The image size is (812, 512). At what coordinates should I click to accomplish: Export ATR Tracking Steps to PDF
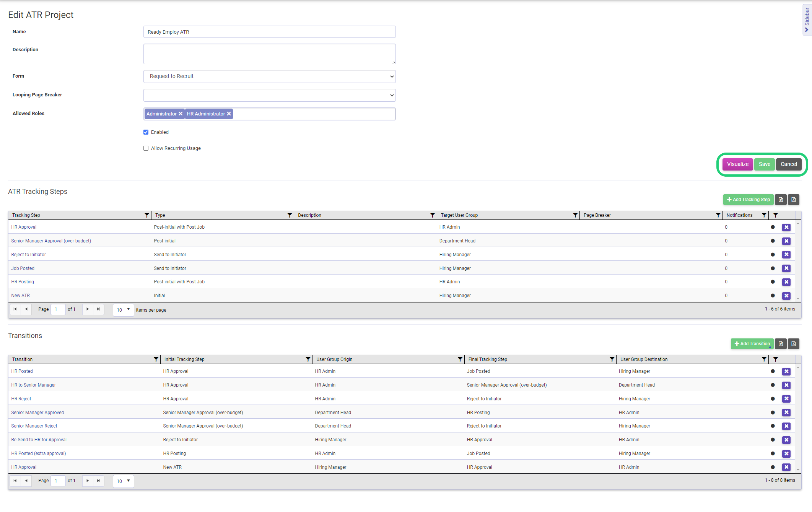[793, 200]
